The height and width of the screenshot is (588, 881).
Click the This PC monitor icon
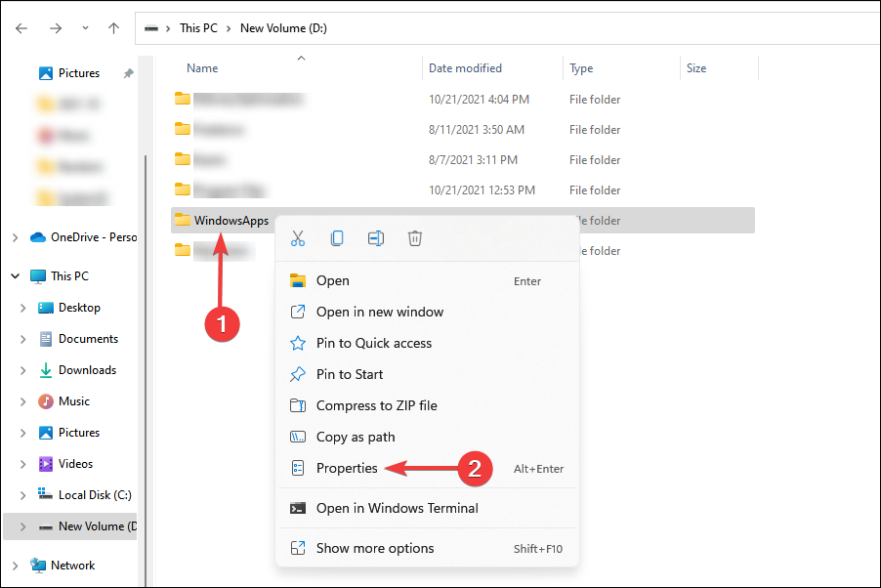(x=38, y=276)
